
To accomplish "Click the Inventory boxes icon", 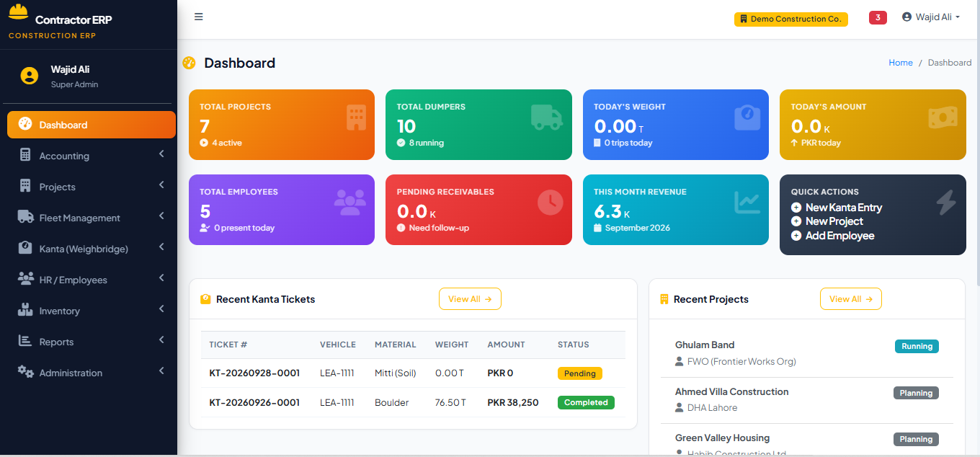I will click(x=25, y=310).
